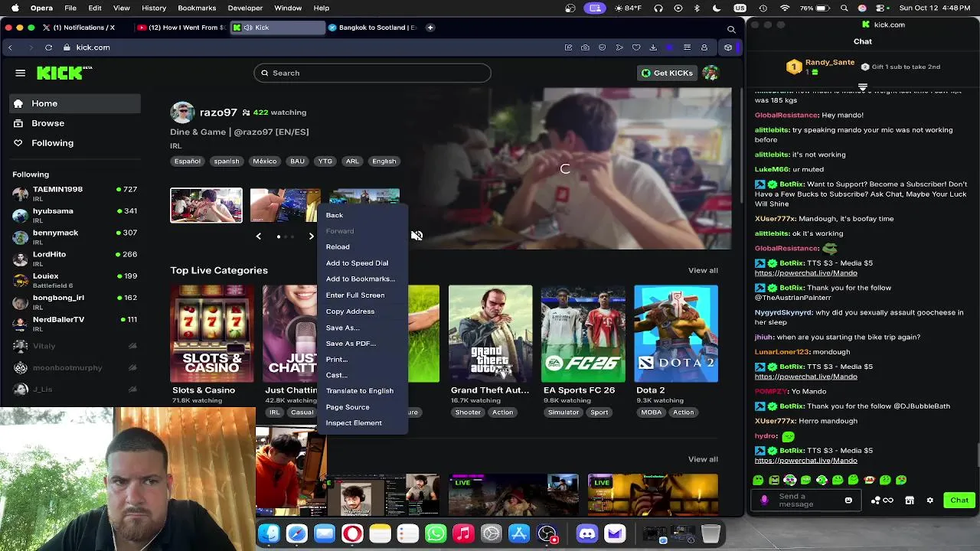980x551 pixels.
Task: Choose Translate to English in the context menu
Action: 360,391
